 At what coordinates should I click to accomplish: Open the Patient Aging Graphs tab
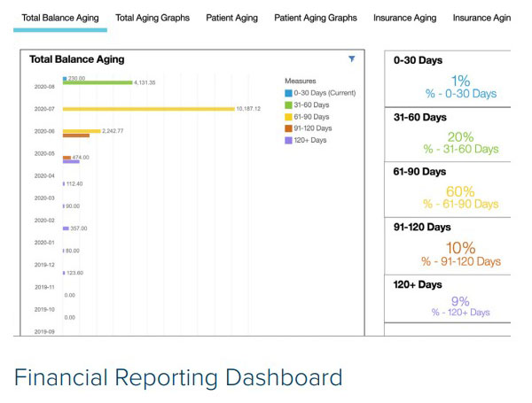316,18
